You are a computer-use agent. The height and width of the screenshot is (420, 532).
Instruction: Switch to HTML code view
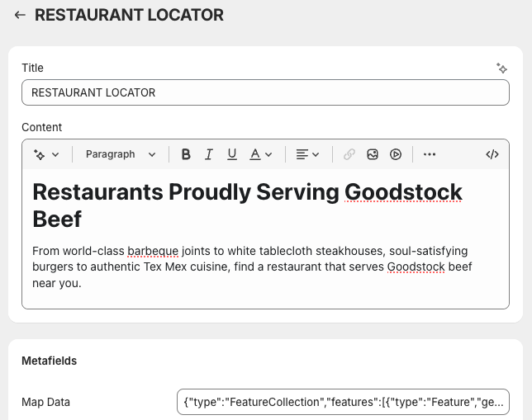pos(492,154)
